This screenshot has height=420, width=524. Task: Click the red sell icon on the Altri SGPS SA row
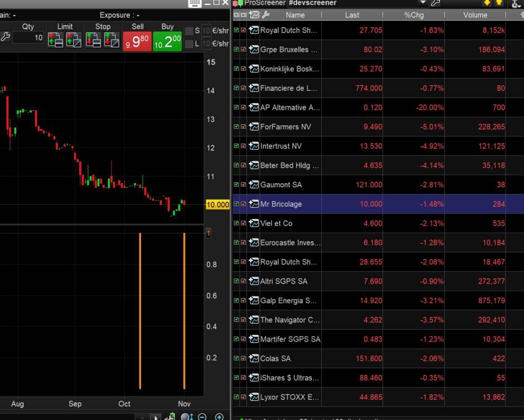(x=243, y=281)
